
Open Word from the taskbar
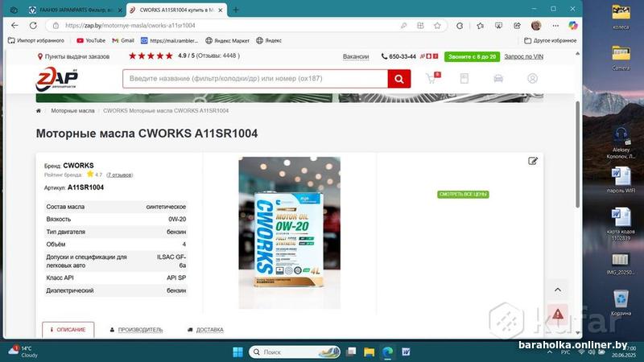[x=406, y=352]
